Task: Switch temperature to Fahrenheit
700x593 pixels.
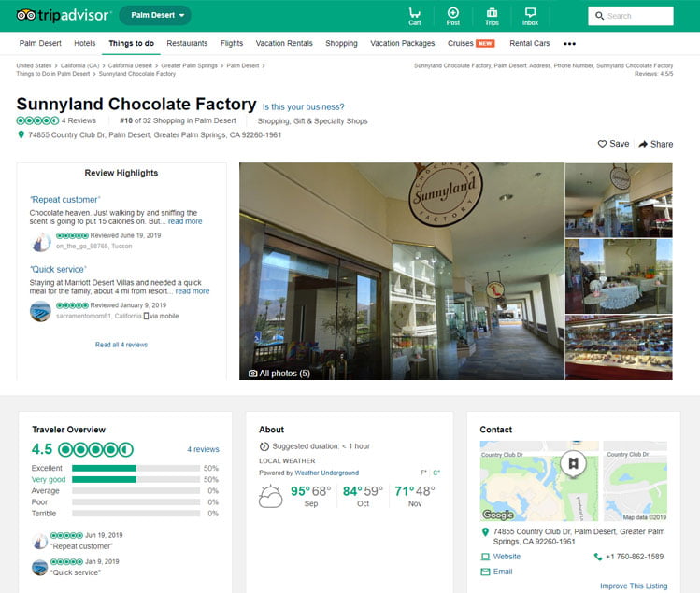Action: pos(423,473)
